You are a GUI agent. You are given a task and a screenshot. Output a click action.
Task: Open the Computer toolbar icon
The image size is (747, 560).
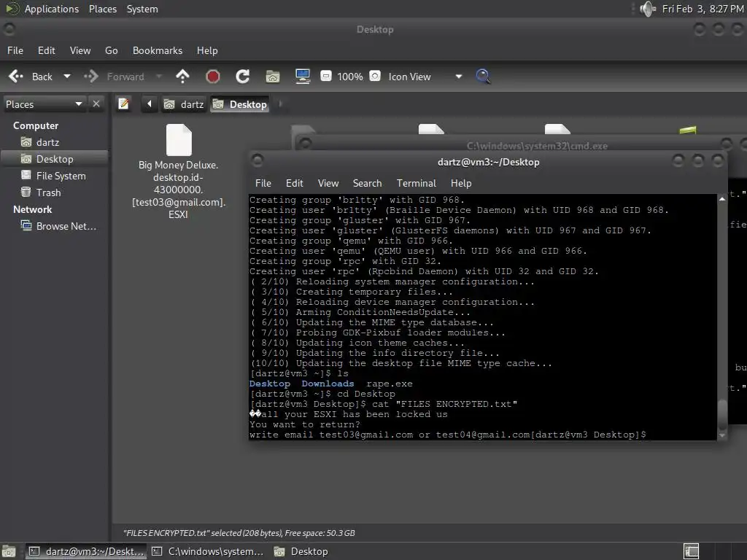303,76
